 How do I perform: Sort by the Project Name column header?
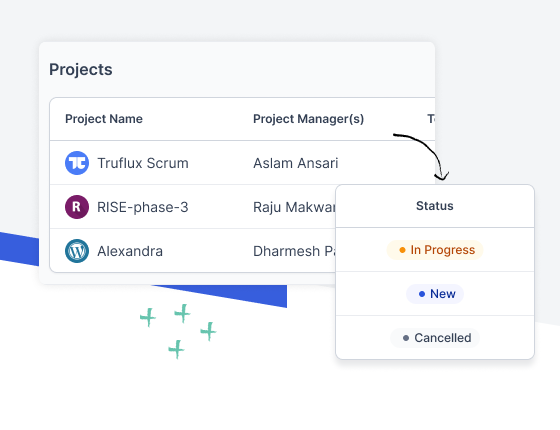coord(104,119)
